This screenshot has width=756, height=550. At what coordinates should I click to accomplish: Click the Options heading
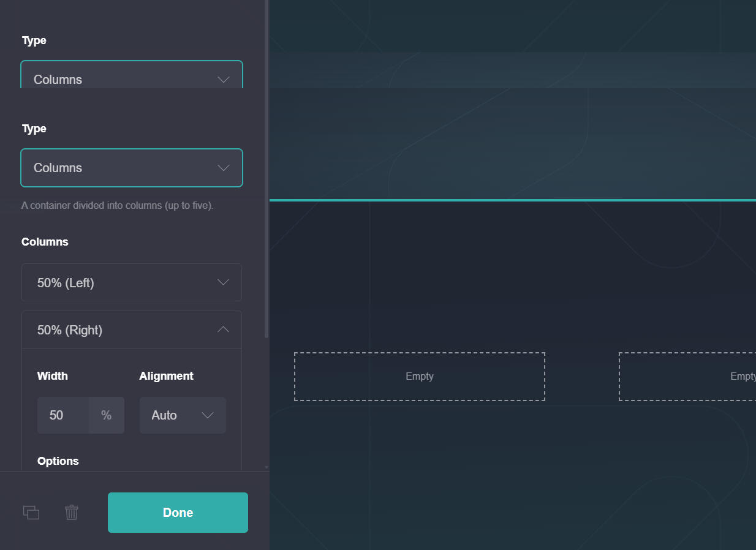[x=58, y=461]
